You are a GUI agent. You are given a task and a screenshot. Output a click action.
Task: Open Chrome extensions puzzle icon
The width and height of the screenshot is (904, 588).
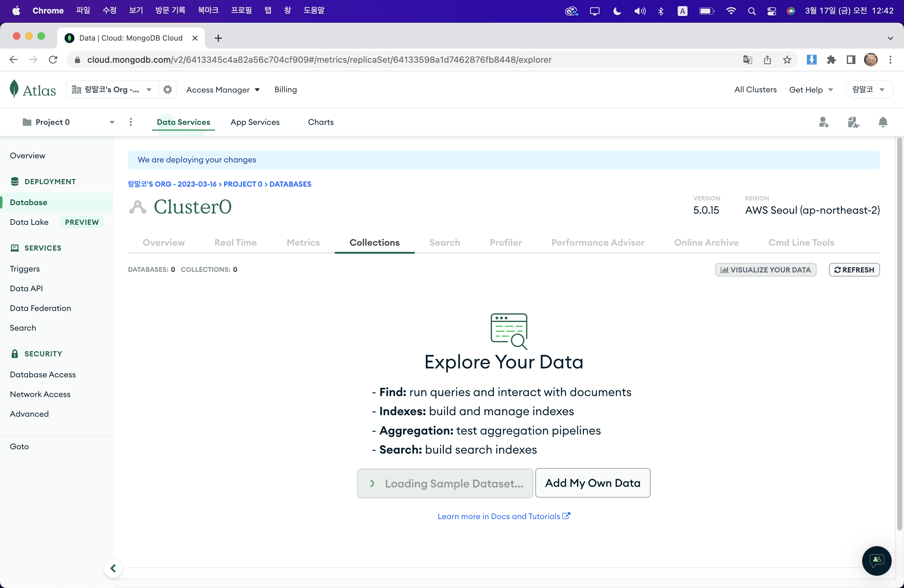(831, 60)
